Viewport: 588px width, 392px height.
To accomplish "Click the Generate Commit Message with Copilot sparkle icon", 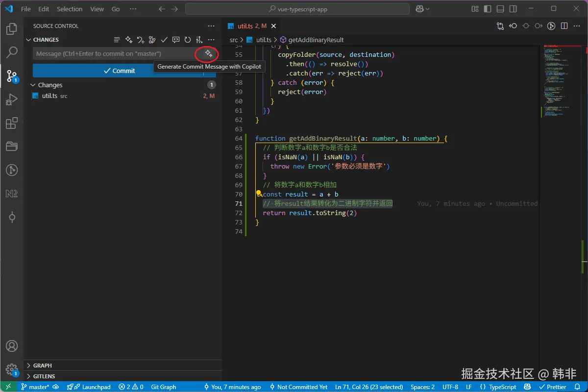I will pos(208,53).
